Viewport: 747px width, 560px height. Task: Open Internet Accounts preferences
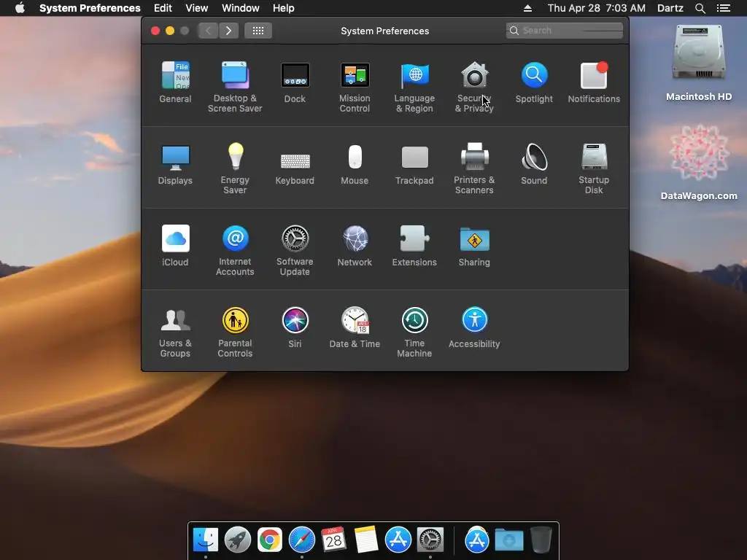[235, 250]
